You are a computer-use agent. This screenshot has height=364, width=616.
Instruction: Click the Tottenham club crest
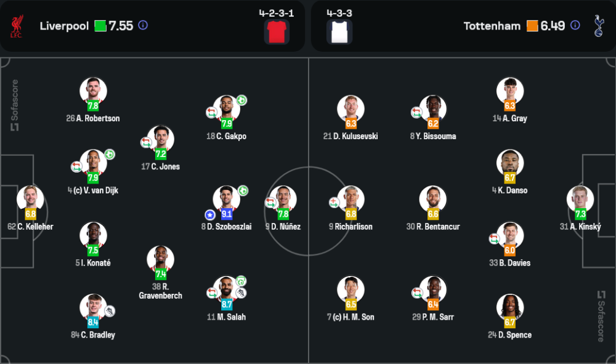(598, 26)
